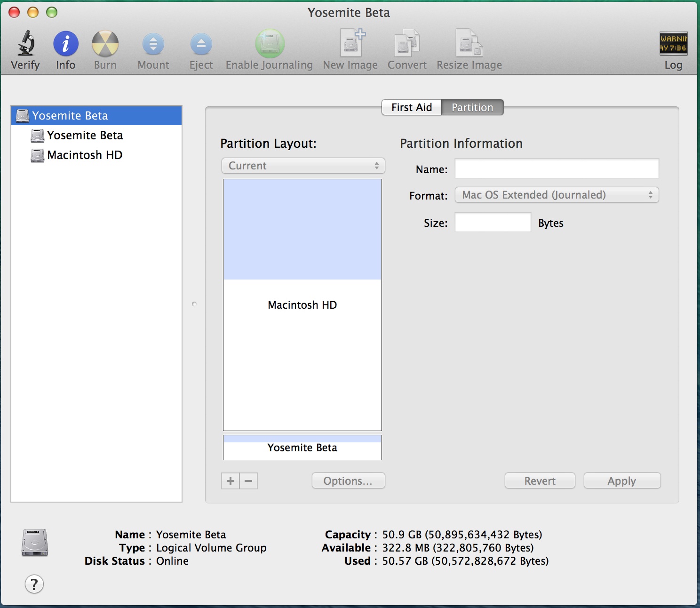Open the help question mark button
Screen dimensions: 700x608
click(34, 584)
